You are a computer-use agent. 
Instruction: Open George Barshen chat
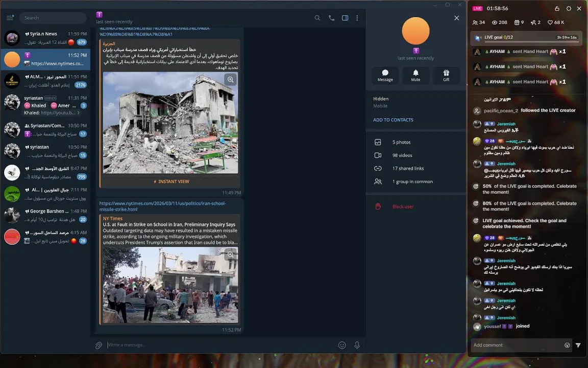click(45, 215)
